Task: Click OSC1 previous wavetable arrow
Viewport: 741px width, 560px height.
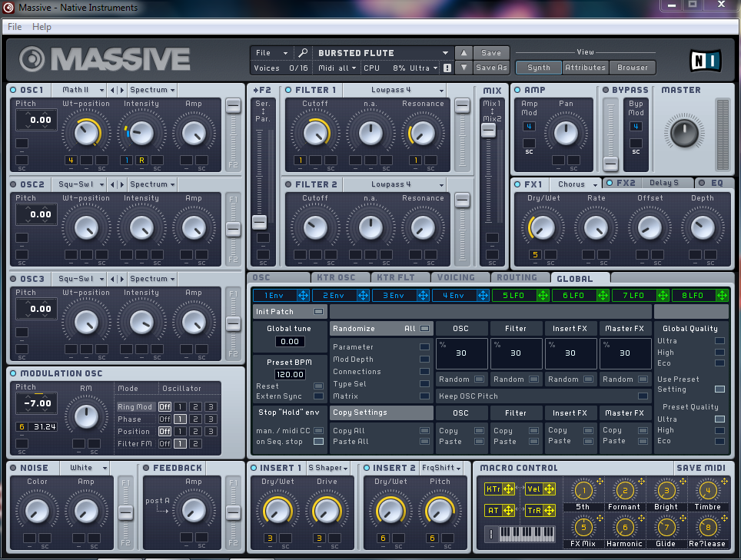Action: [112, 90]
